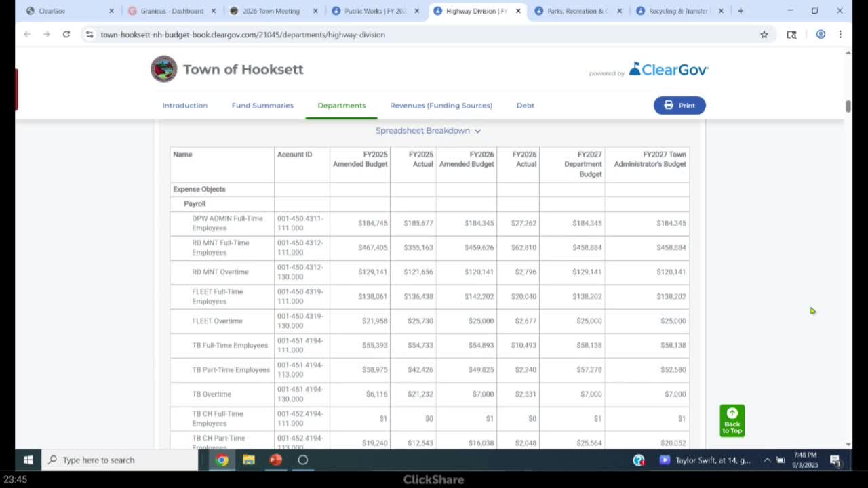Image resolution: width=868 pixels, height=488 pixels.
Task: Open Revenues (Funding Sources) nav item
Action: (x=441, y=106)
